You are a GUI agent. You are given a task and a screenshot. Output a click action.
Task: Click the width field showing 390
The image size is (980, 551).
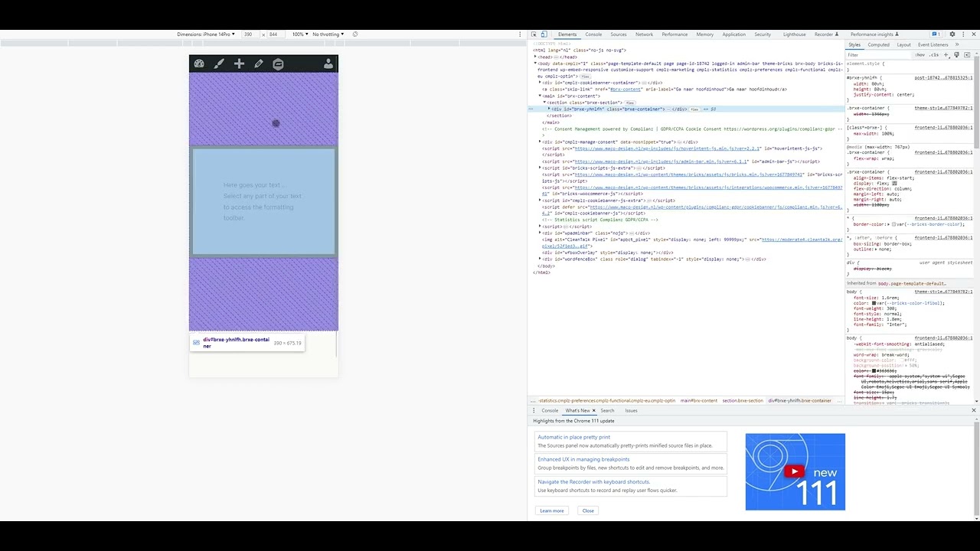tap(250, 34)
